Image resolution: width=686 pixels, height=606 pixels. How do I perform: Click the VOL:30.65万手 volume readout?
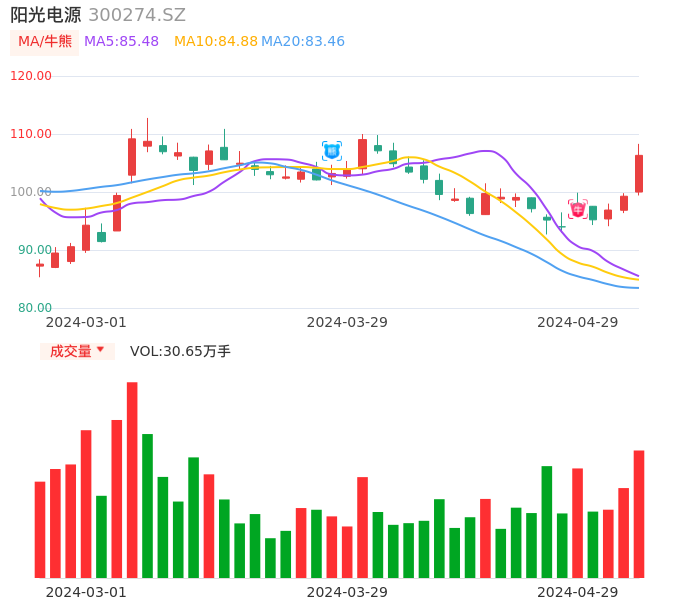pyautogui.click(x=180, y=351)
